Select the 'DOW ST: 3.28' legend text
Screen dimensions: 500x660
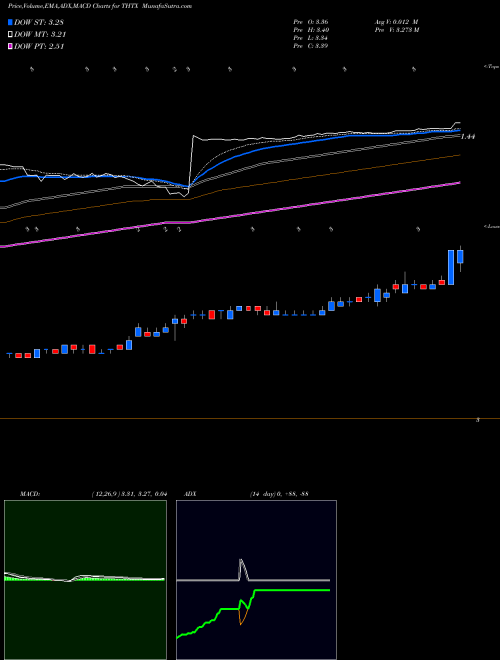click(39, 22)
